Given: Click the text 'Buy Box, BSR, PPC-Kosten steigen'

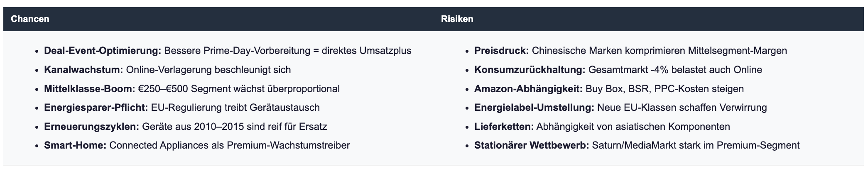Looking at the screenshot, I should click(664, 89).
